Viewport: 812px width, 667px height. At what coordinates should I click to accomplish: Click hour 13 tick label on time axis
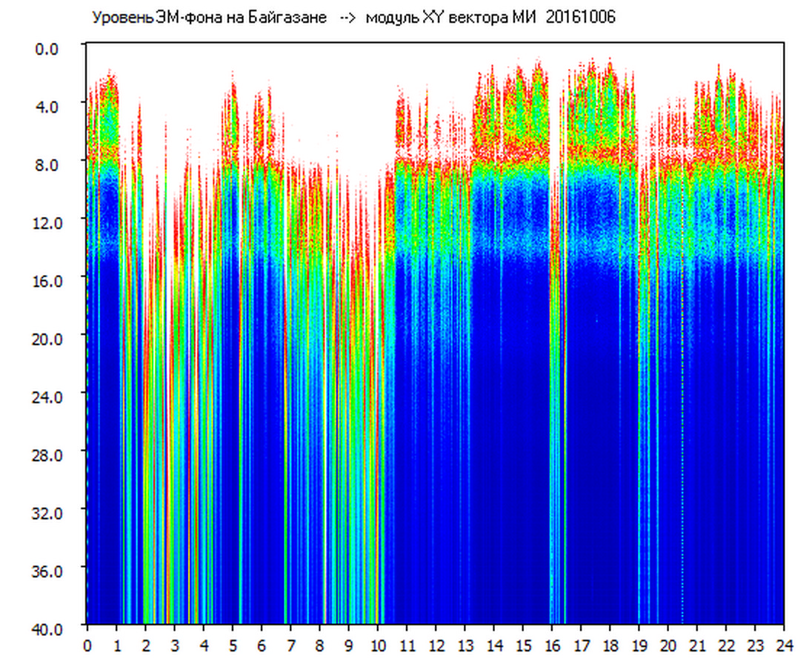pos(465,645)
